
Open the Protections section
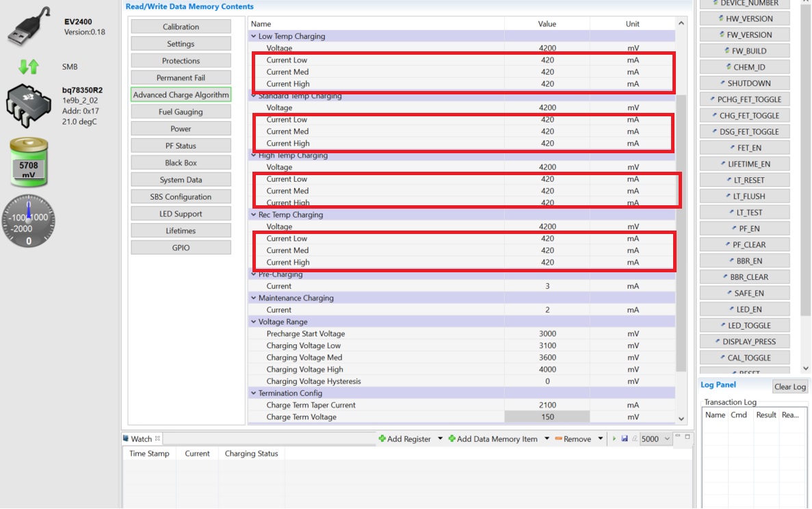click(x=181, y=61)
